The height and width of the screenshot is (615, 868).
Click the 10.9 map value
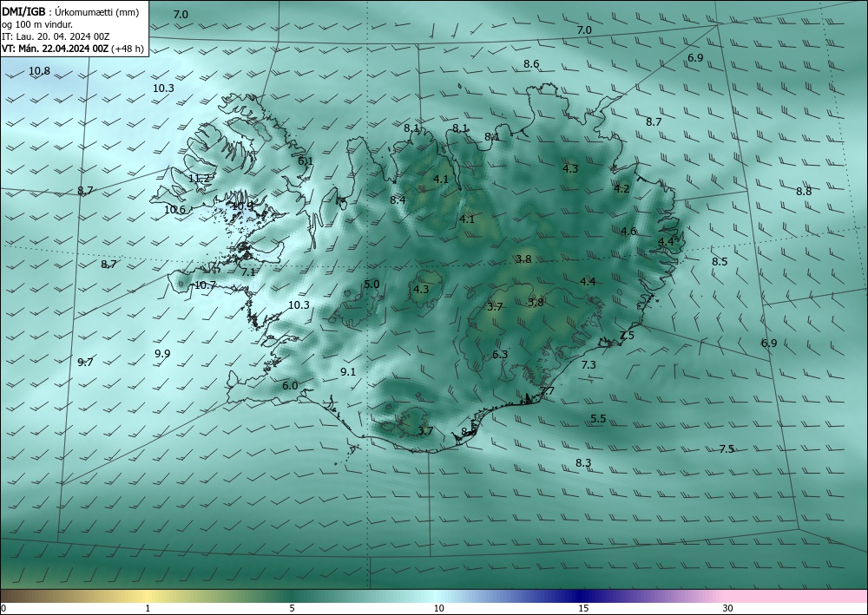242,206
